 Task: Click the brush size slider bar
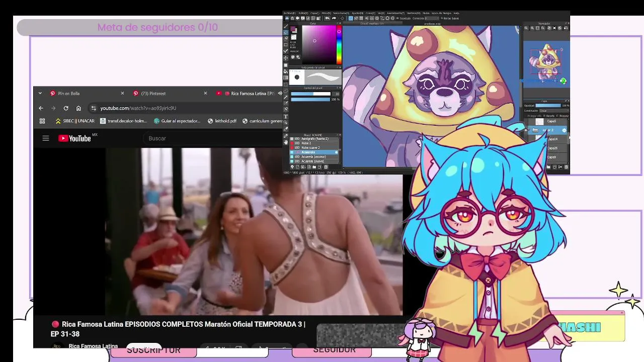[x=310, y=94]
